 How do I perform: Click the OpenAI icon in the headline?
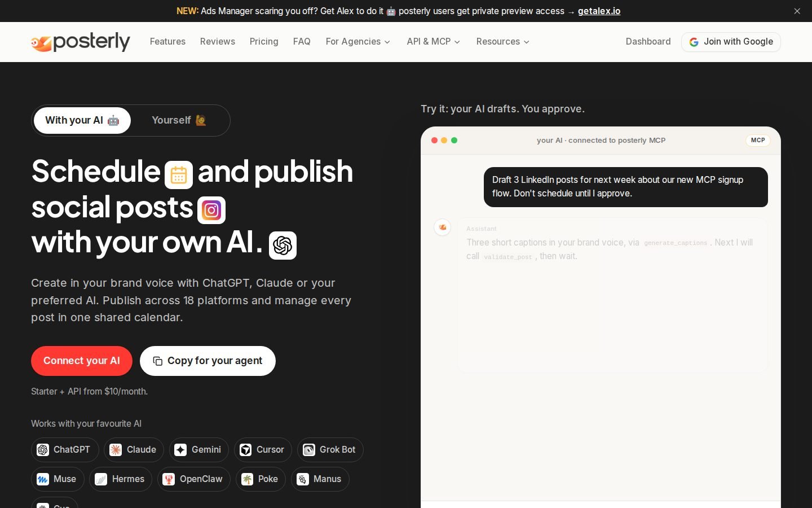[x=283, y=246]
